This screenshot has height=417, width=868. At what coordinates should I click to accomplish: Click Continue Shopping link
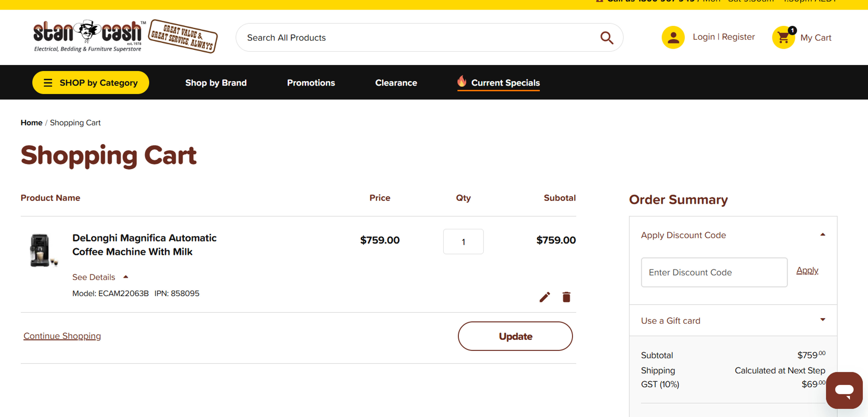coord(62,336)
